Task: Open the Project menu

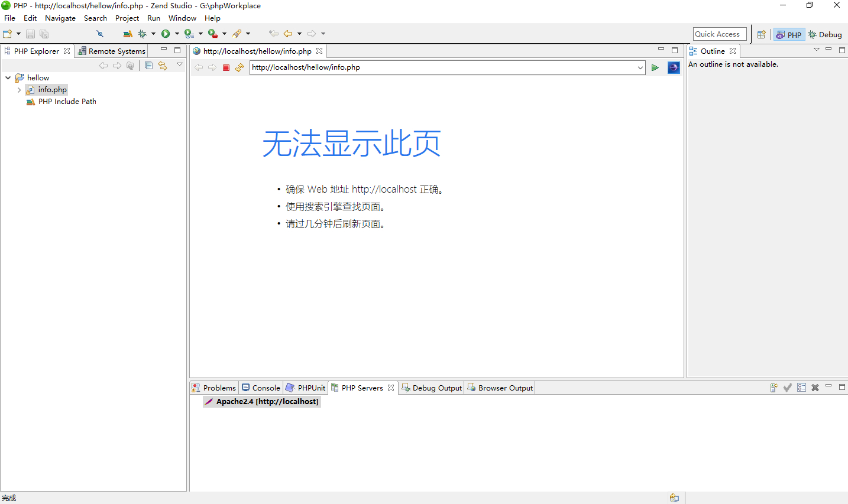Action: pyautogui.click(x=127, y=18)
